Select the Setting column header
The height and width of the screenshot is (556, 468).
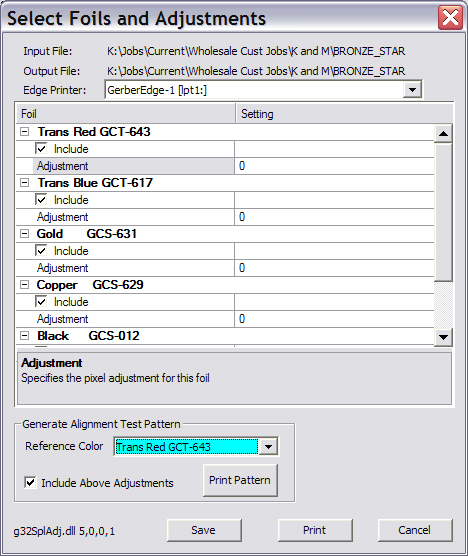344,114
